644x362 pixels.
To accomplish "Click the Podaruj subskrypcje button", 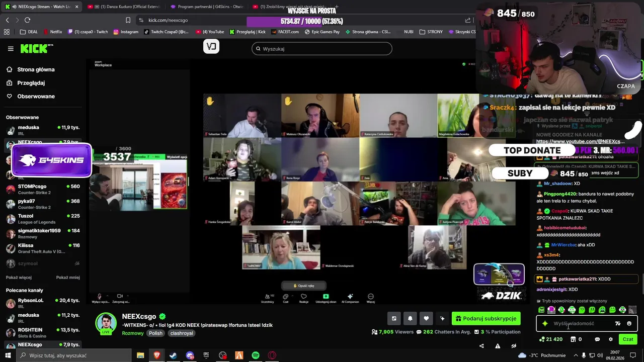I will tap(486, 318).
